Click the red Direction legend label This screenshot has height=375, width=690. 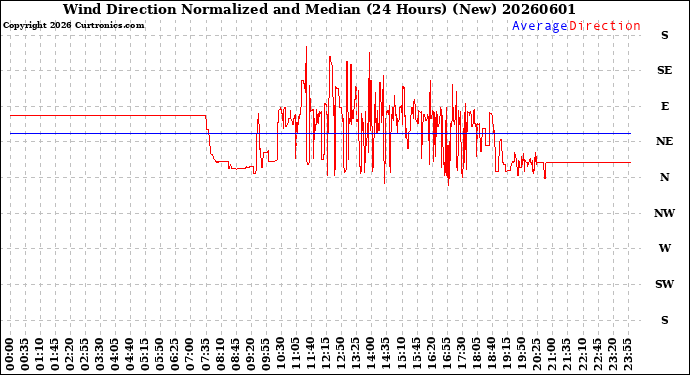605,26
